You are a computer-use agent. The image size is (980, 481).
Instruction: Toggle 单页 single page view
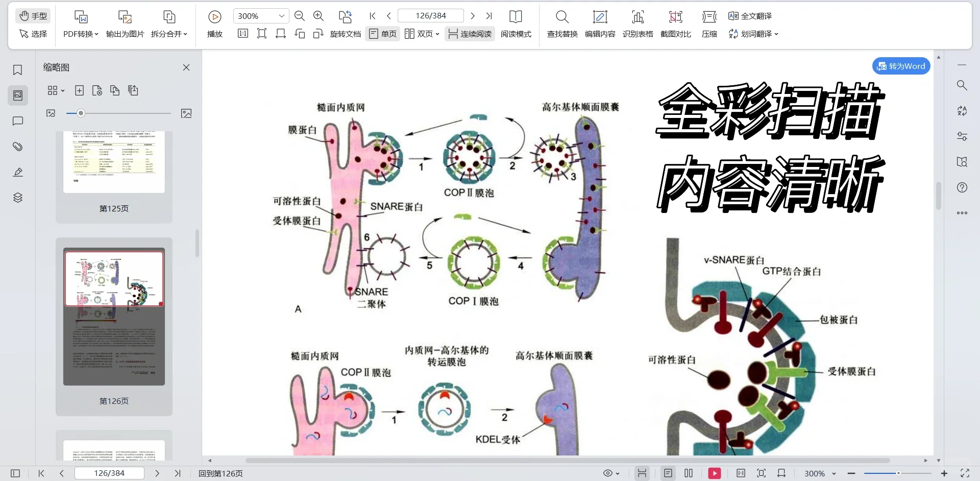383,34
